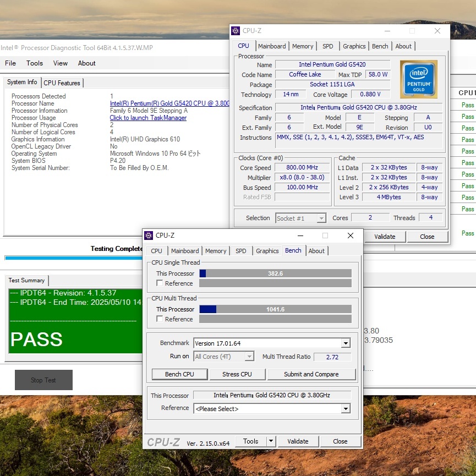This screenshot has height=476, width=476.
Task: Open the Processor Name Intel Pentium Gold G5420 link
Action: (x=169, y=103)
